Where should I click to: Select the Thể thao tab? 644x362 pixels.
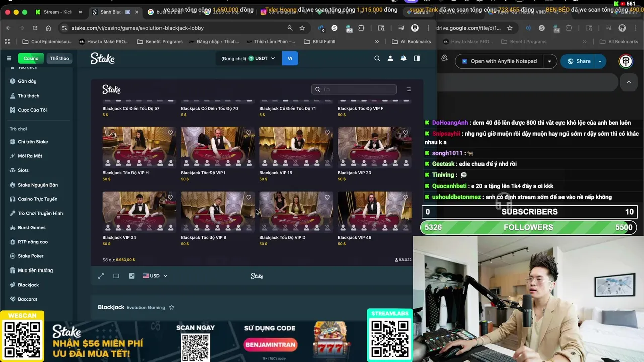59,58
